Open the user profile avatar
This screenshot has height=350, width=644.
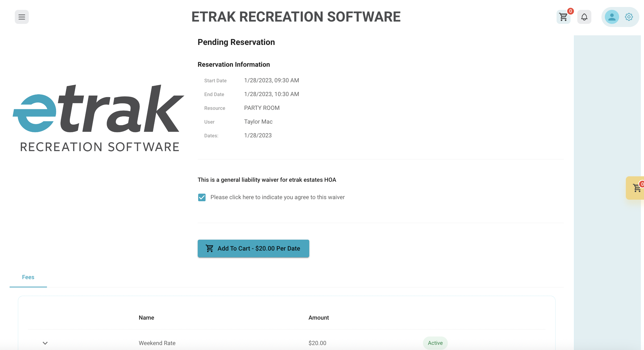pos(612,17)
